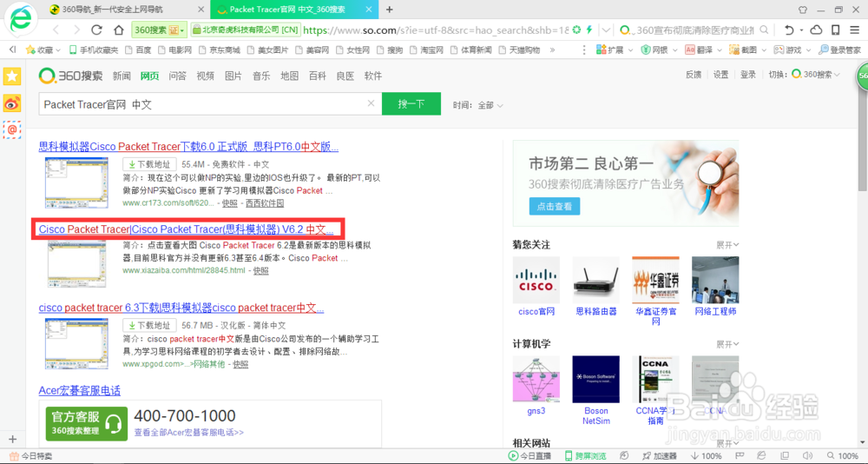Switch to the 视频 search tab
868x464 pixels.
(206, 76)
